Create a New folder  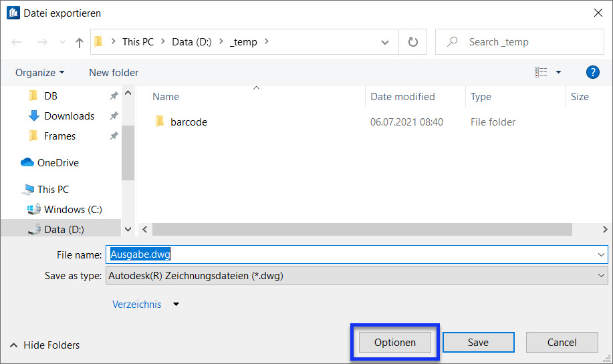[114, 73]
